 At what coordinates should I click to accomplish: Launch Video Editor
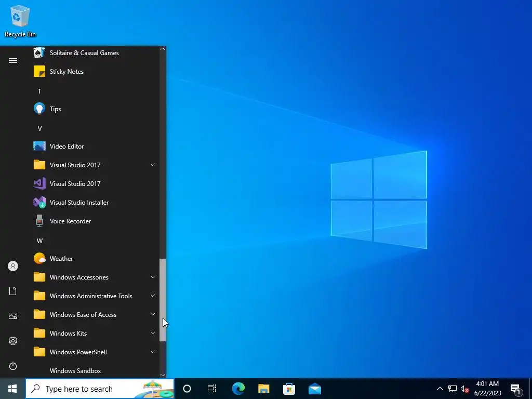click(95, 146)
